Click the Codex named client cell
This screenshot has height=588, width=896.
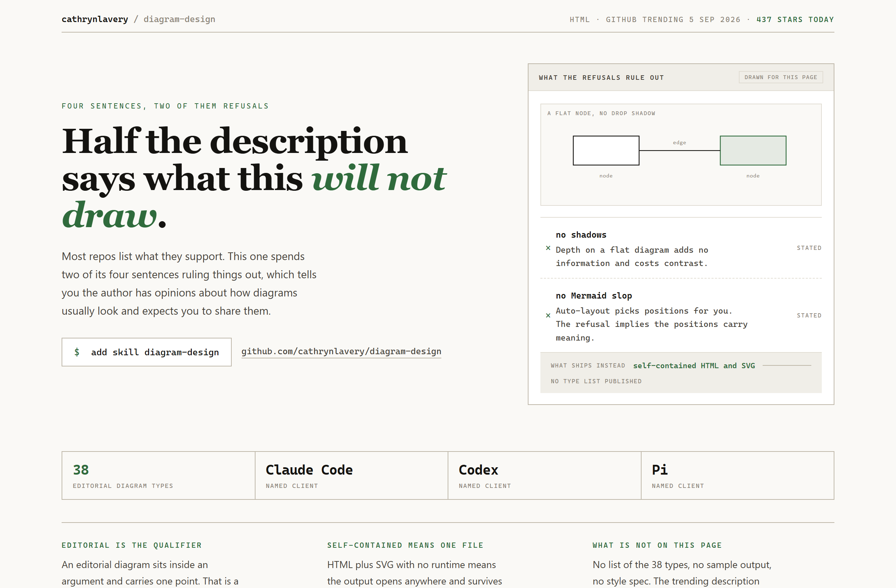click(x=544, y=475)
